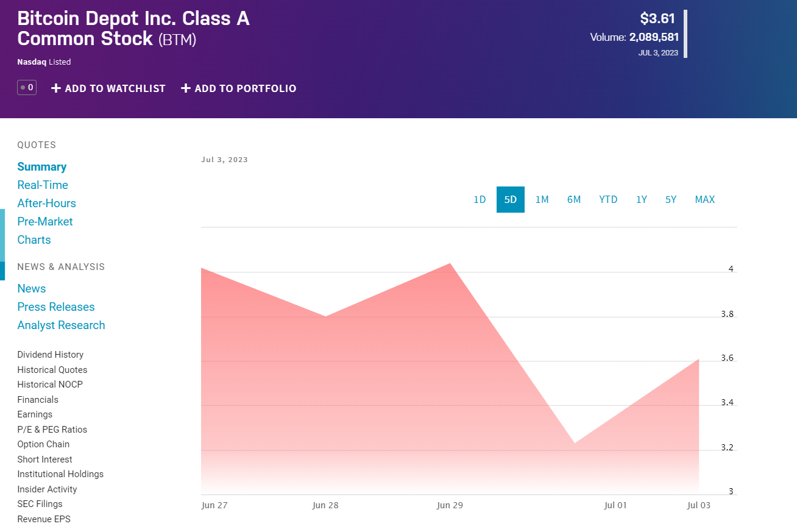The height and width of the screenshot is (532, 797).
Task: Switch chart to 1Y range
Action: 642,200
